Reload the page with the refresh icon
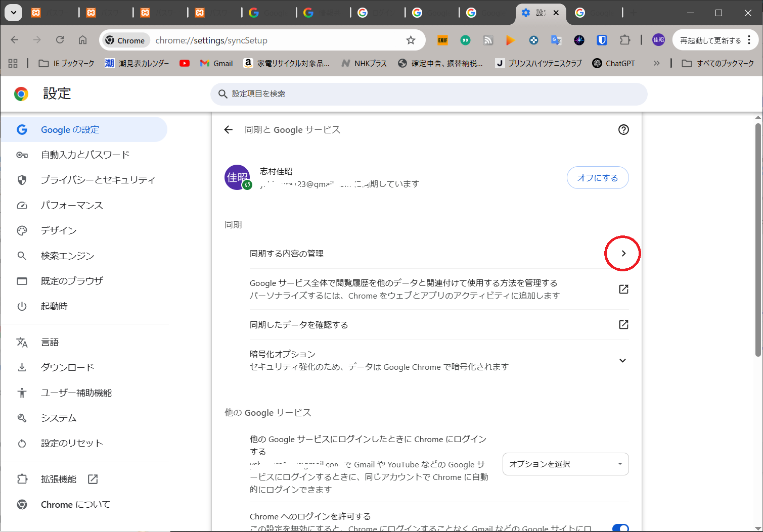763x532 pixels. coord(60,40)
